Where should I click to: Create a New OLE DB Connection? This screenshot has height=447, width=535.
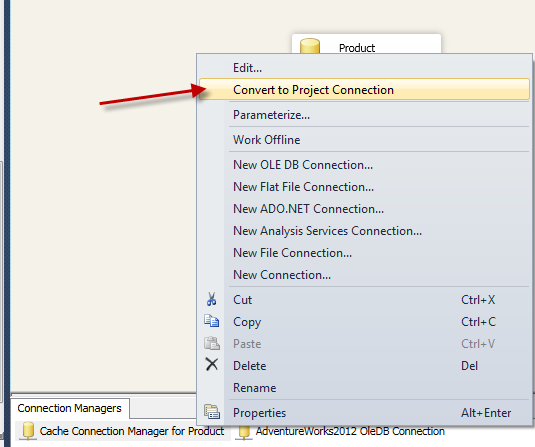click(364, 165)
